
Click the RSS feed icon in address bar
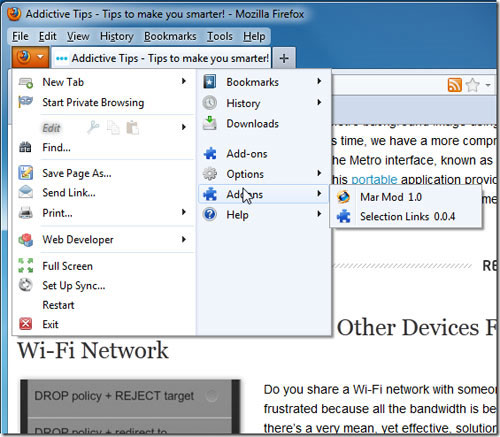point(455,85)
